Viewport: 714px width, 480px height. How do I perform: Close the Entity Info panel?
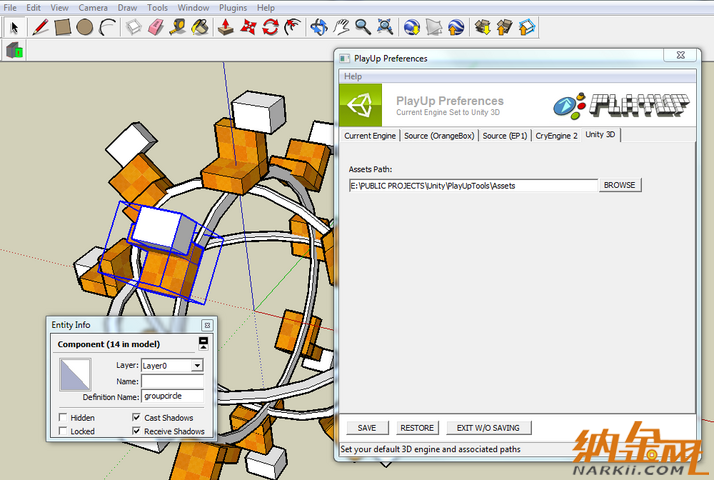click(207, 325)
